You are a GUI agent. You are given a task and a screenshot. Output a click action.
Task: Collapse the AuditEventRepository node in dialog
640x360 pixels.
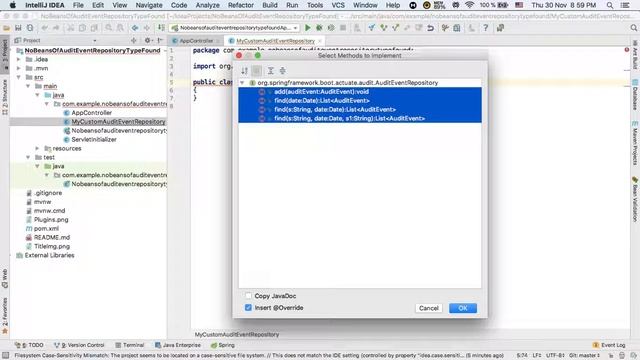[242, 82]
